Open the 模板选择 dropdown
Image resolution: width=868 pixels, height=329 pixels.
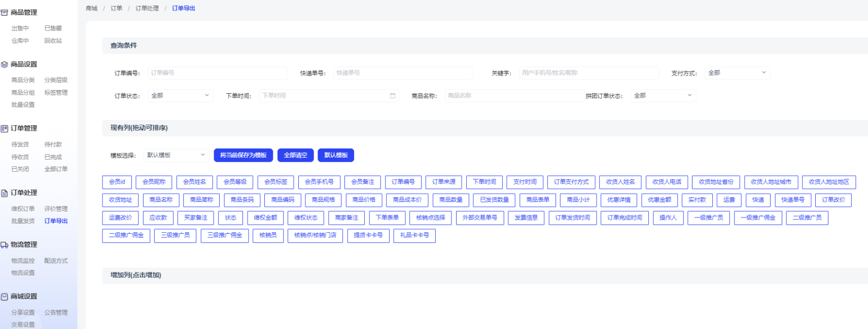[176, 155]
